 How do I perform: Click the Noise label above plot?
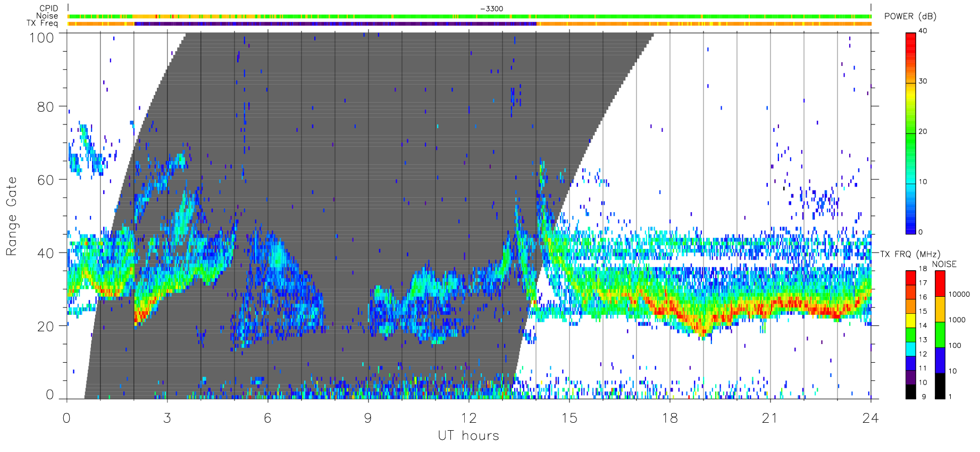click(x=47, y=16)
